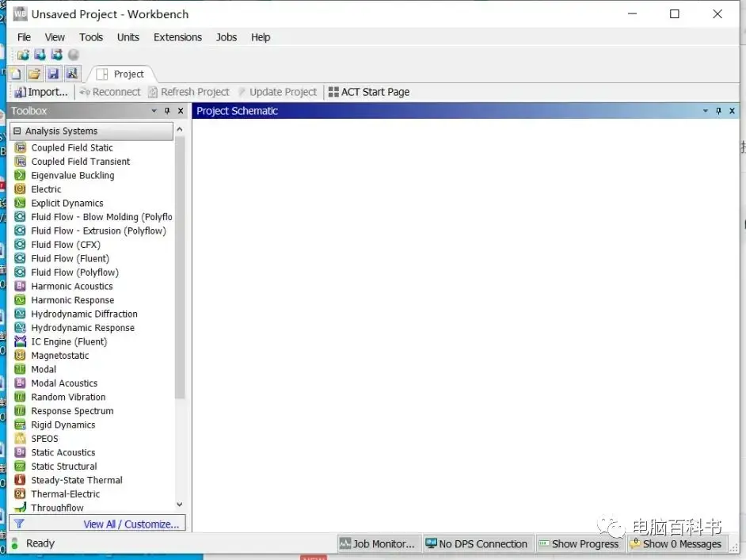
Task: Open the ACT Start Page
Action: tap(369, 92)
